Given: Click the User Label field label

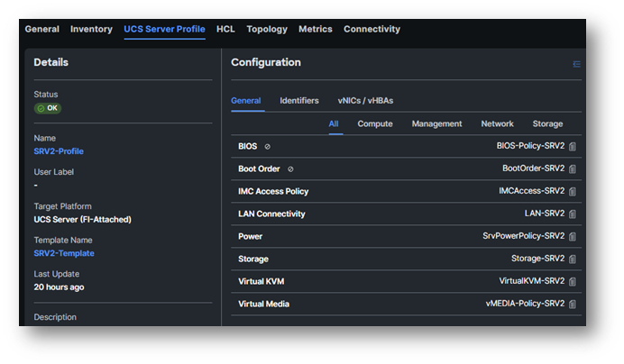Looking at the screenshot, I should 54,172.
